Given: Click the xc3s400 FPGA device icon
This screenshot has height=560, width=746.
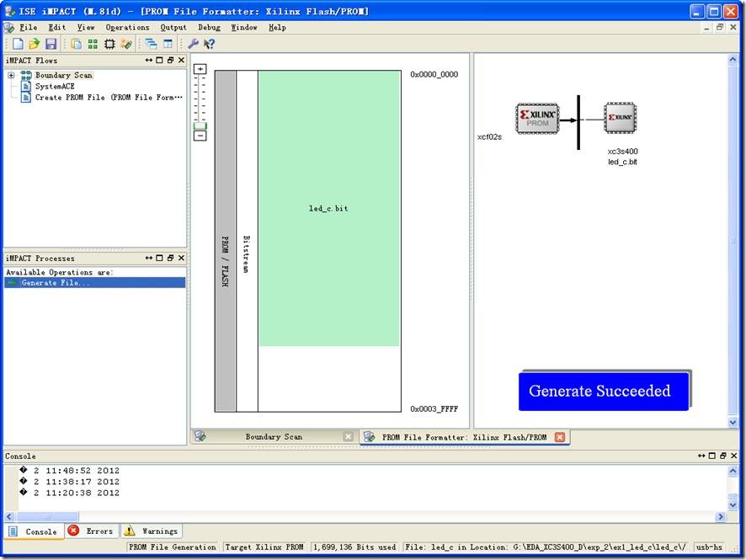Looking at the screenshot, I should pos(621,118).
